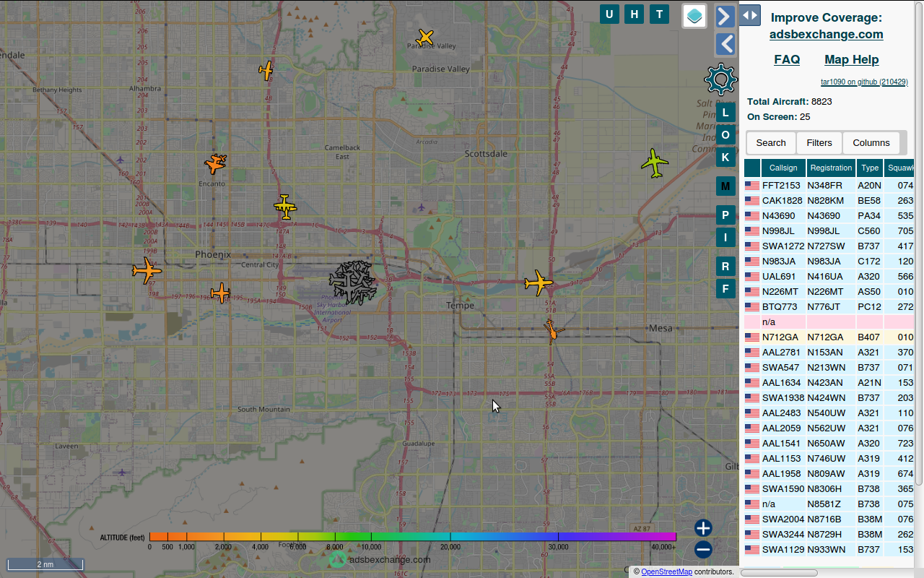The width and height of the screenshot is (924, 578).
Task: Toggle the I map option
Action: (725, 237)
